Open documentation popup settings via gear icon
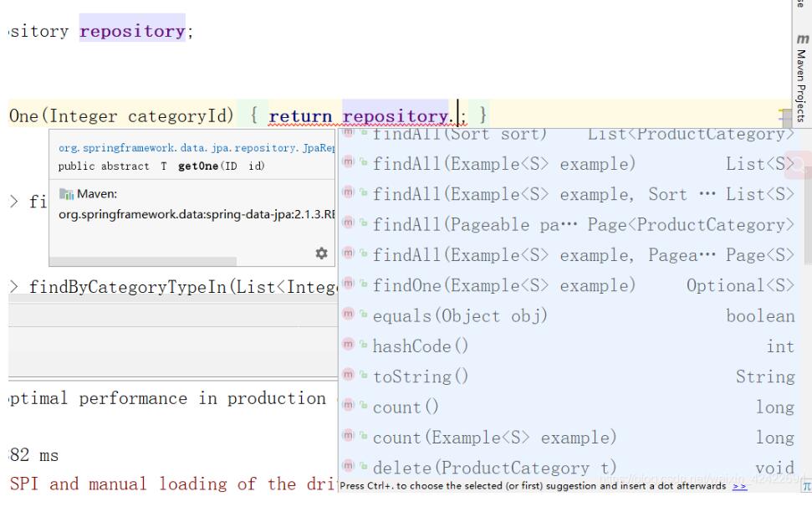This screenshot has width=812, height=507. 321,254
